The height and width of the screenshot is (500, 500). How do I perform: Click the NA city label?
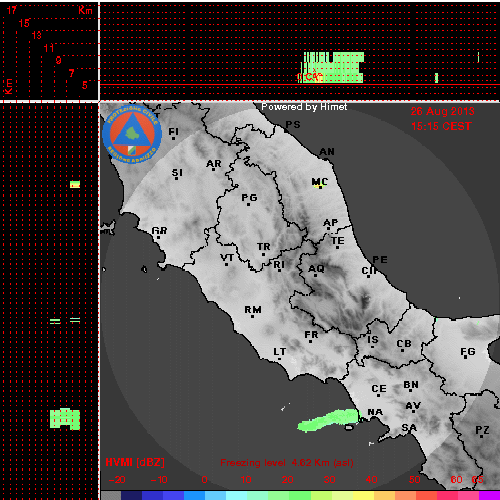tap(375, 412)
